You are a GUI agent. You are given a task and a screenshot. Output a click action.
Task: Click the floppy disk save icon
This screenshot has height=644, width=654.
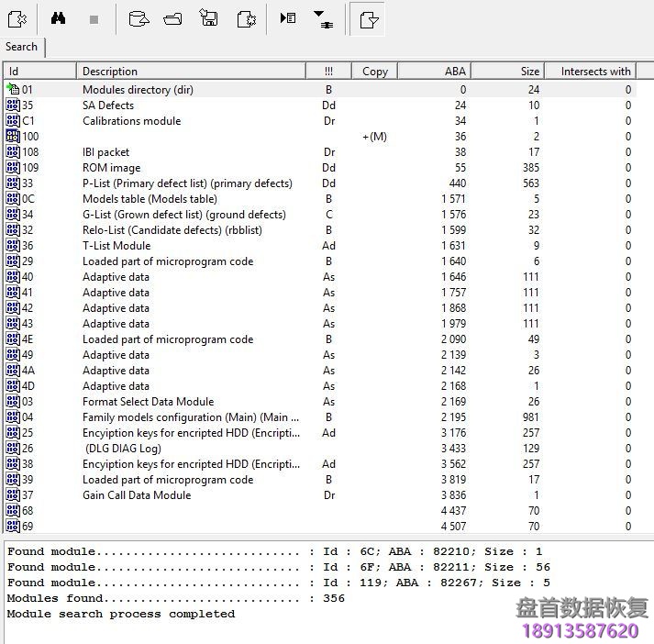pos(208,18)
